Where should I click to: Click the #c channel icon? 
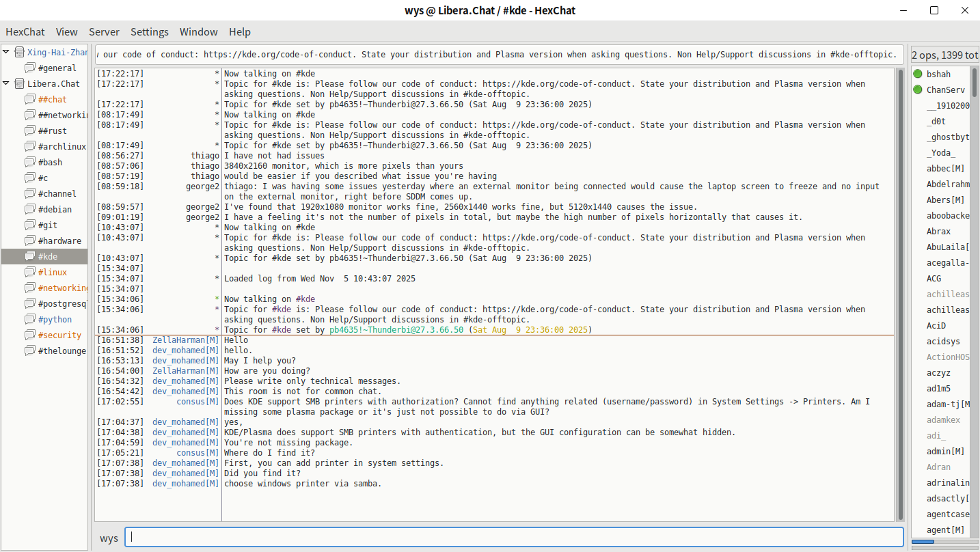(30, 178)
